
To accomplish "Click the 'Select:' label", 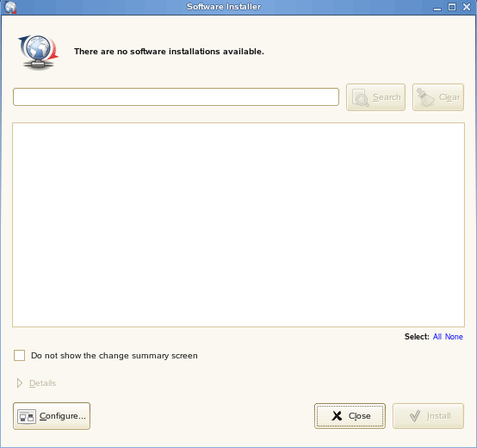I will (417, 337).
